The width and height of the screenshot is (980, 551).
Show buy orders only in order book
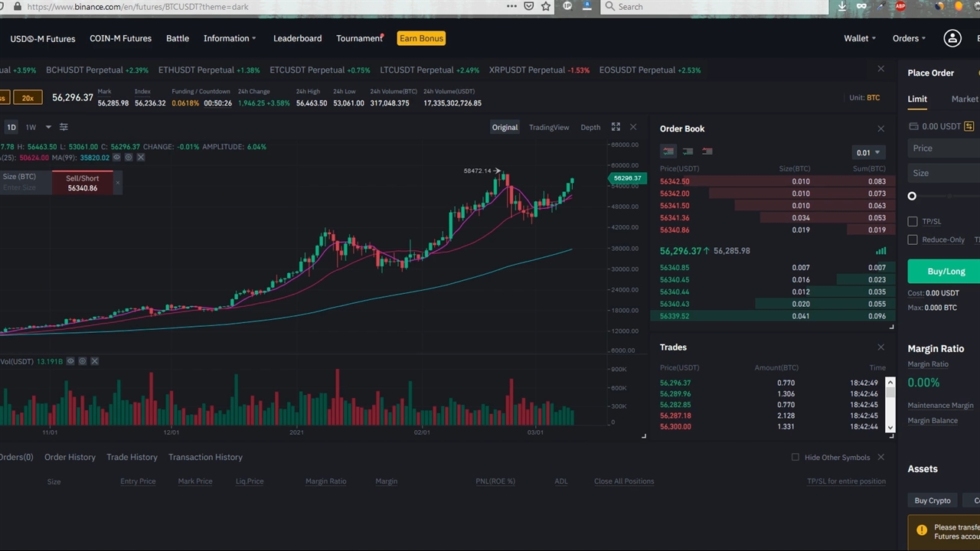[688, 152]
